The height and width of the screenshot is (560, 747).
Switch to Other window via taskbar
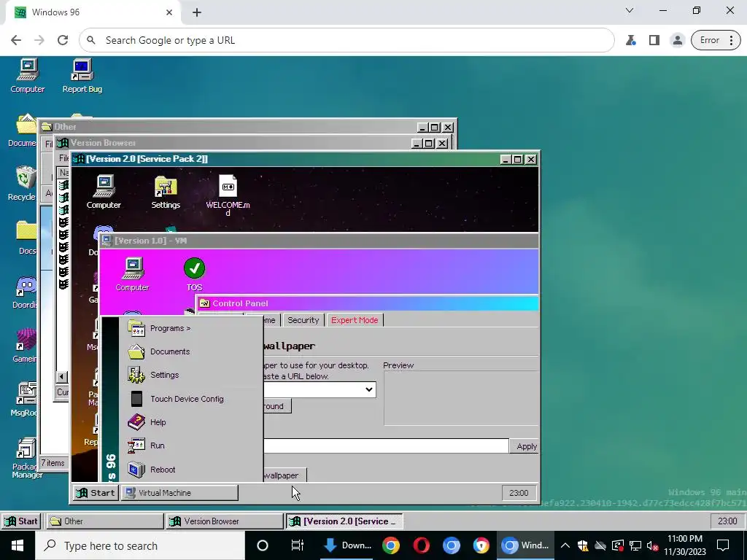(105, 521)
